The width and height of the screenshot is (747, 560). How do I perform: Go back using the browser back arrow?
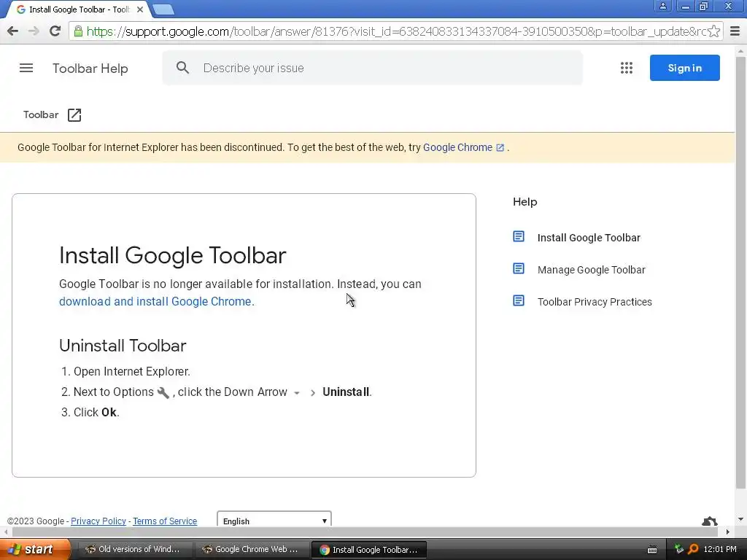pyautogui.click(x=13, y=31)
